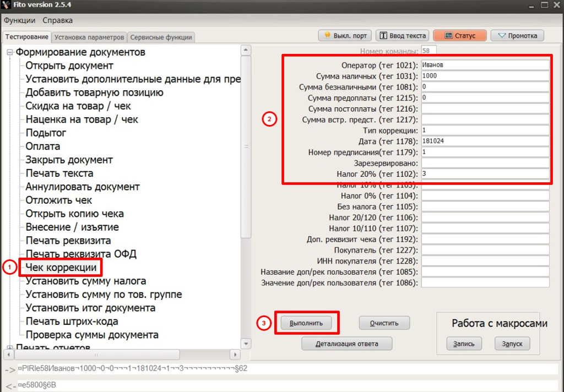Click the Промотка toolbar button
564x392 pixels.
517,36
